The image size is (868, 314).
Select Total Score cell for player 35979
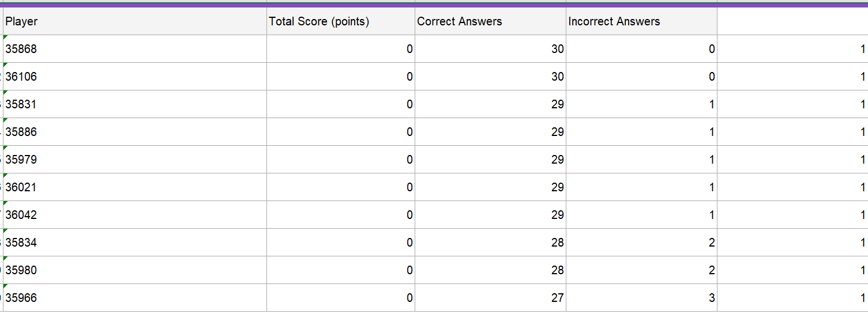point(340,160)
